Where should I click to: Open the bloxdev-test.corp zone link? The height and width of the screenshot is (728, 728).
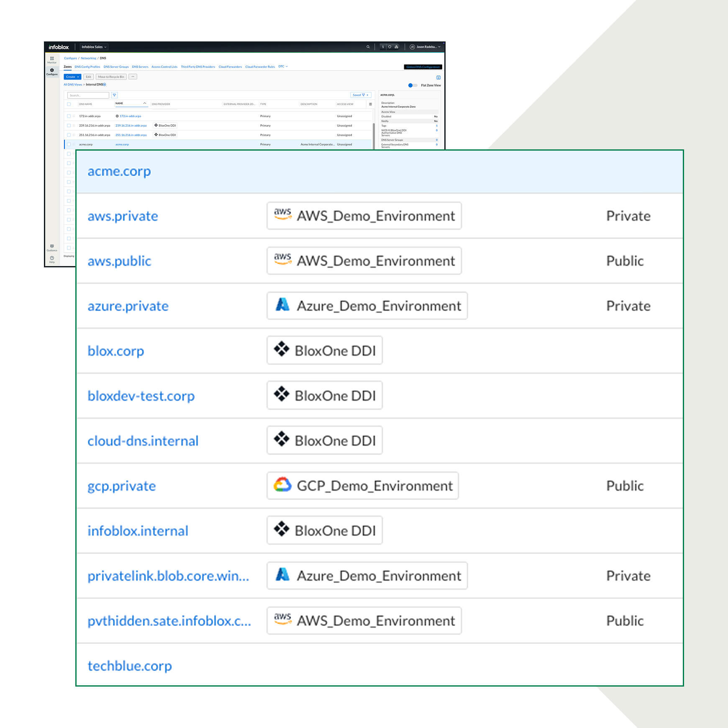coord(141,396)
